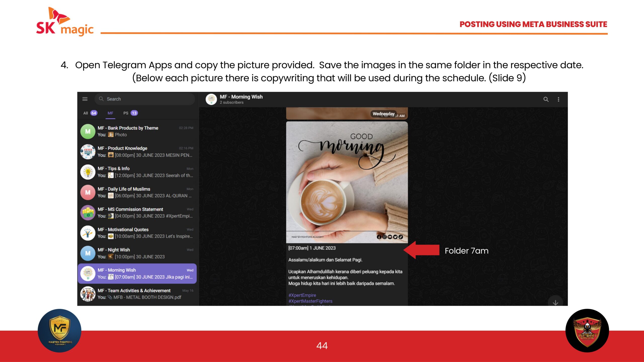This screenshot has width=644, height=362.
Task: Open MF - Tips & Info lightbulb chat
Action: 137,172
